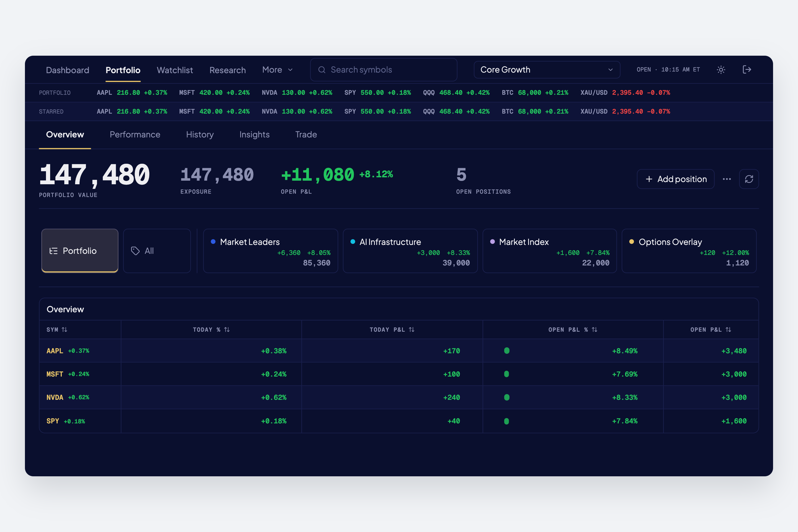798x532 pixels.
Task: Open the AAPL symbol link in table
Action: pos(55,351)
